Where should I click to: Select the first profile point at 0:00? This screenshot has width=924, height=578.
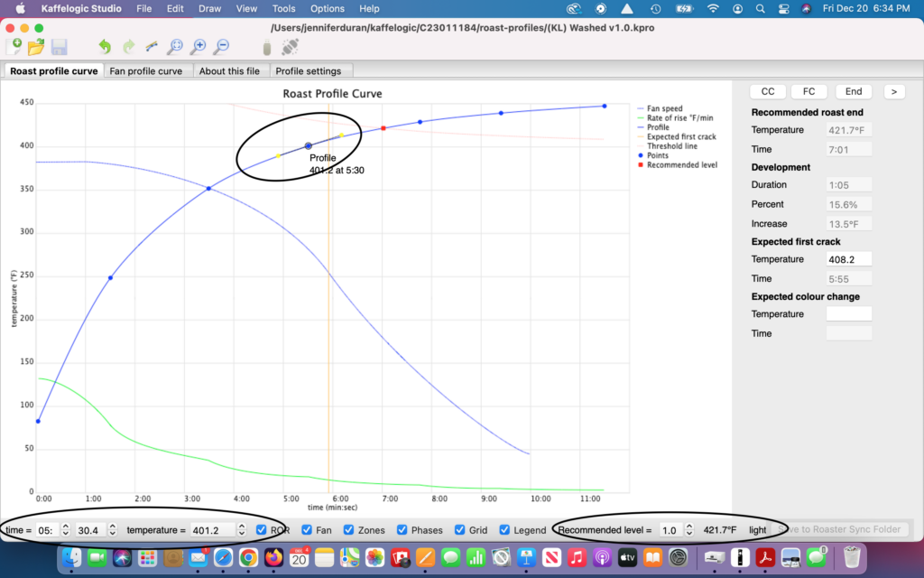click(x=38, y=421)
